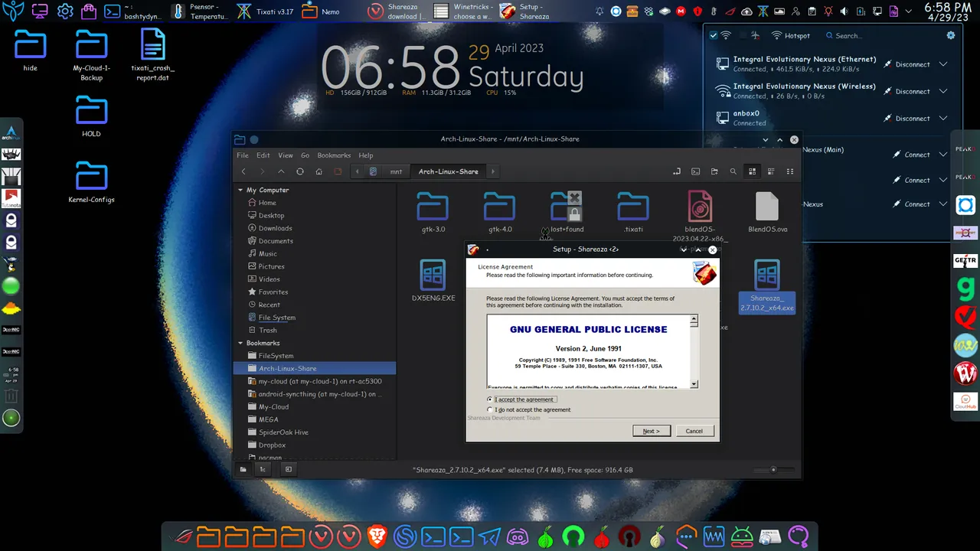Open terminal here from Nemo toolbar
Screen dimensions: 980x551
tap(695, 171)
